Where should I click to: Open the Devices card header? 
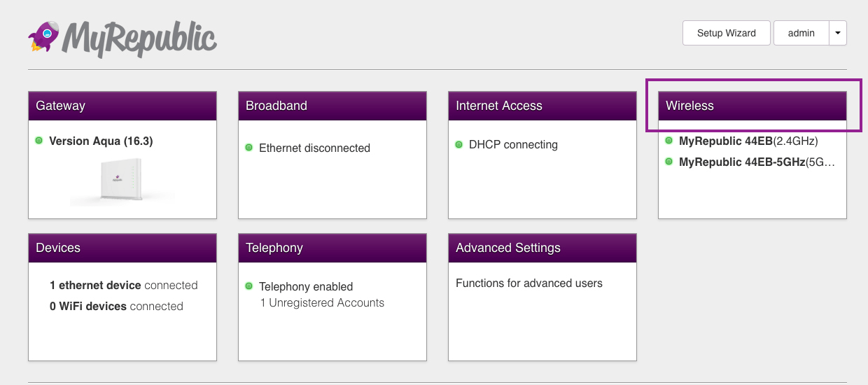pyautogui.click(x=122, y=248)
